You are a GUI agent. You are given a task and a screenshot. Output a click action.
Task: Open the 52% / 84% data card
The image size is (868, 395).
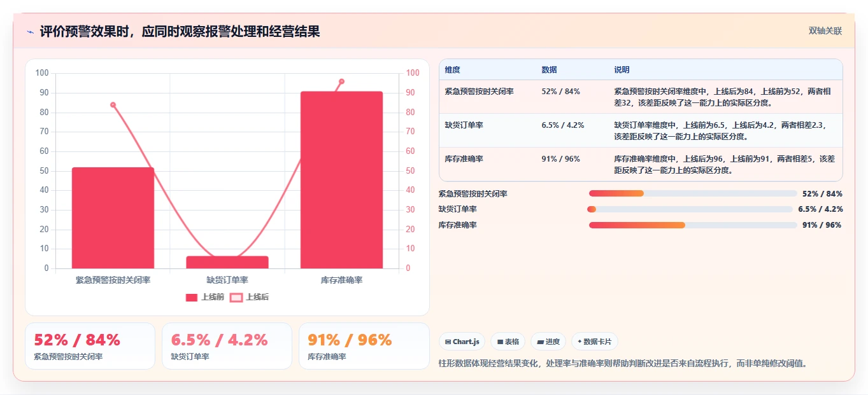click(90, 346)
